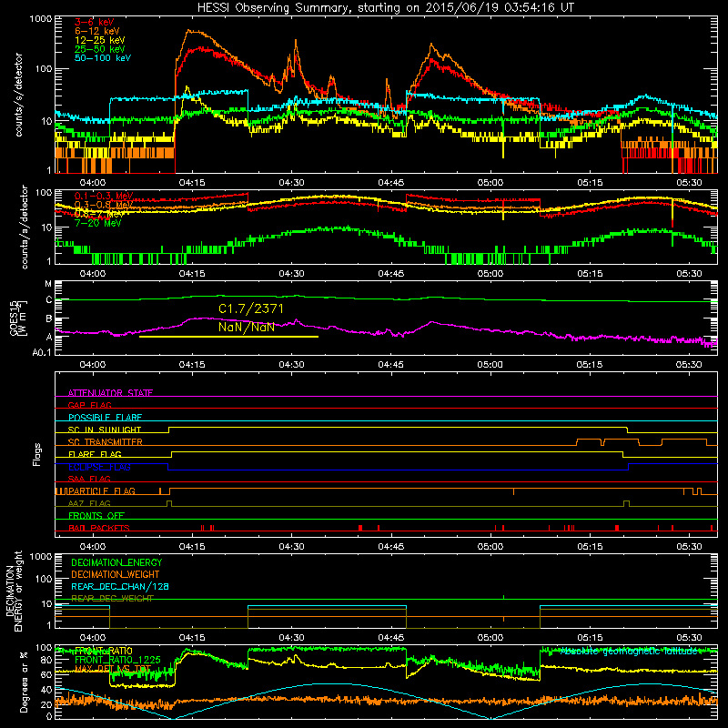This screenshot has width=728, height=728.
Task: Select the PARTICLE_FLAG label
Action: click(102, 490)
